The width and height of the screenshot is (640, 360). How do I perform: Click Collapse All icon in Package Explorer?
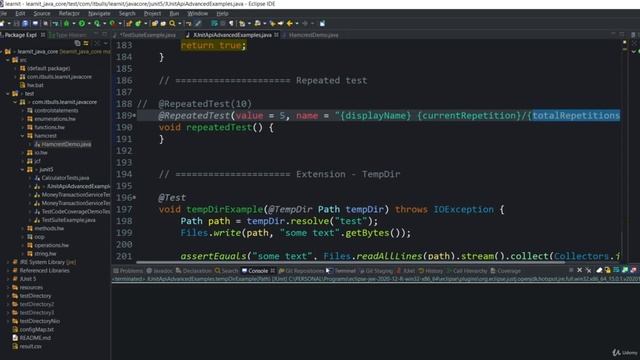coord(78,43)
